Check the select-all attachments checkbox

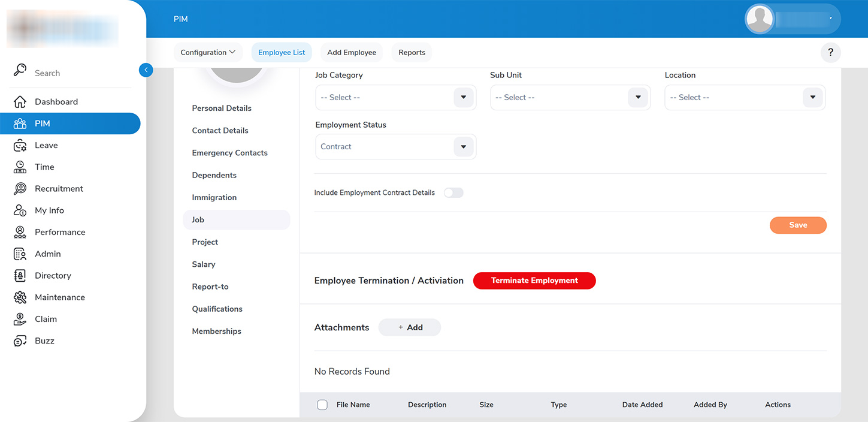[x=322, y=405]
